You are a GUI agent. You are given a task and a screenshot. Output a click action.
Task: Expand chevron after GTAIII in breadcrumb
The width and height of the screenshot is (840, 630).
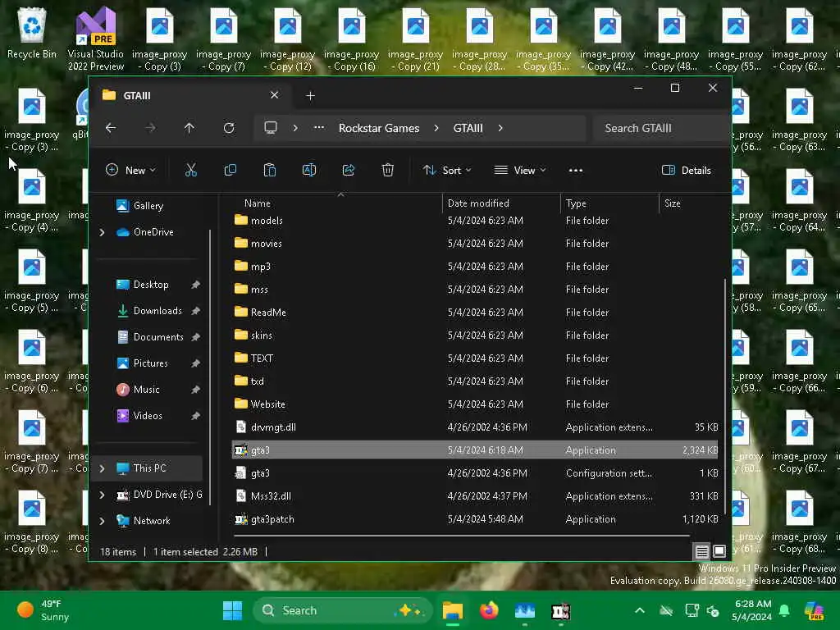(x=500, y=128)
